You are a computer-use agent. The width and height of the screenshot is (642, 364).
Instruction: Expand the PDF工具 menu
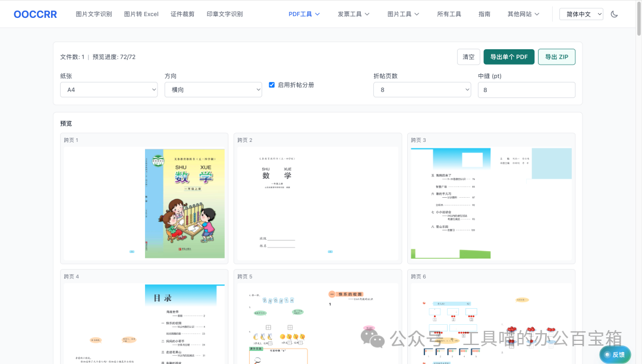pos(304,14)
